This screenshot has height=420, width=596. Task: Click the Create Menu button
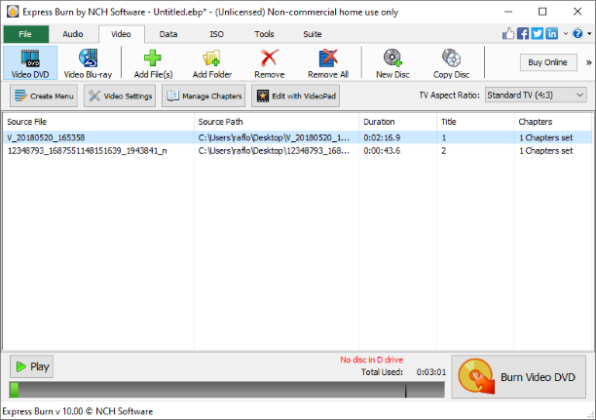[x=44, y=96]
